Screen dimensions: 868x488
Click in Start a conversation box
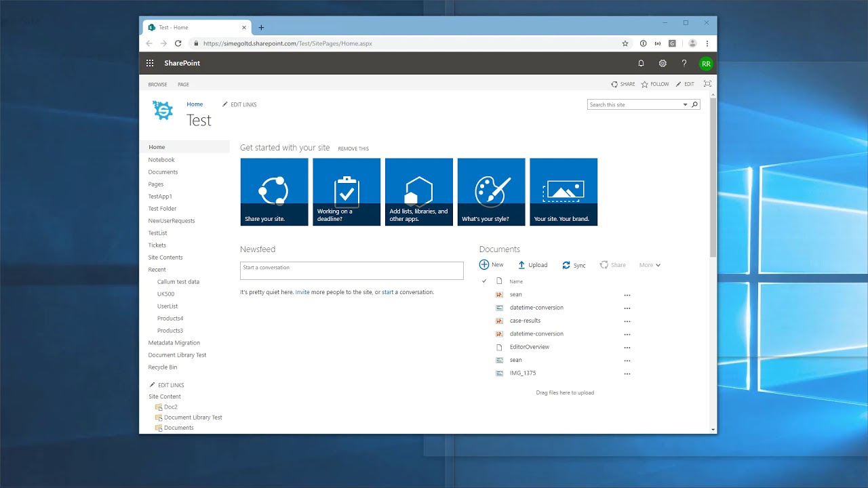pyautogui.click(x=352, y=270)
